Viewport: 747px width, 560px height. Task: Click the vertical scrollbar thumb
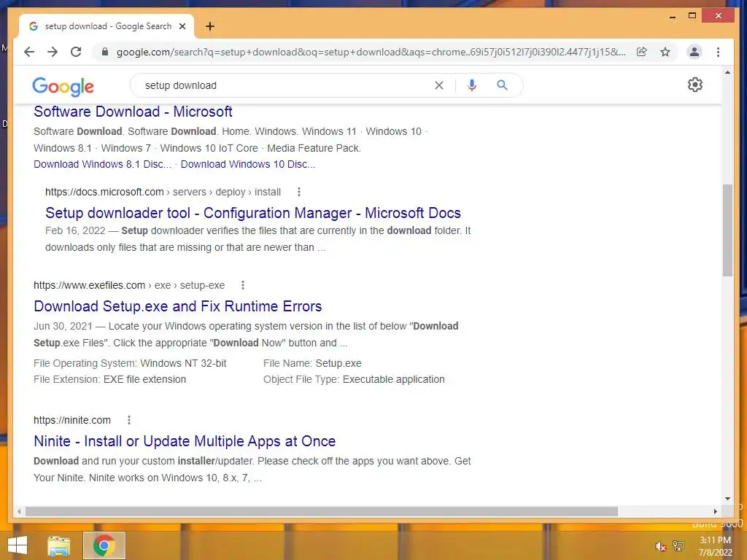coord(727,230)
